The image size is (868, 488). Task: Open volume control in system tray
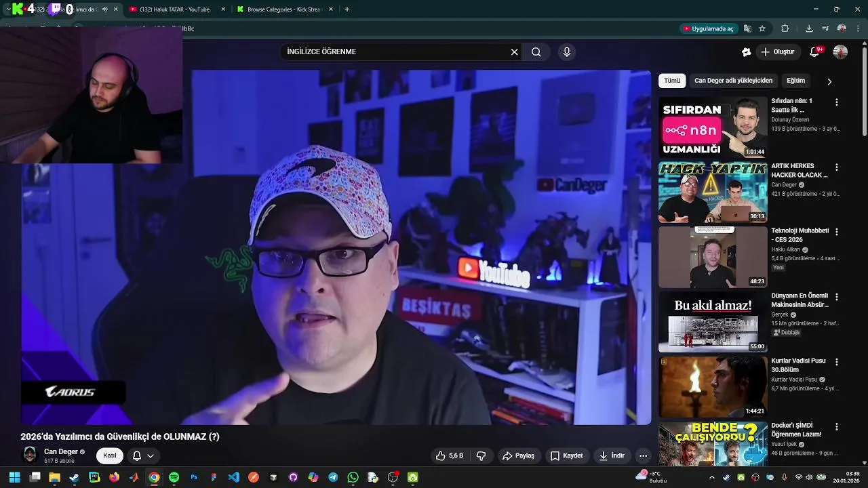pos(810,477)
